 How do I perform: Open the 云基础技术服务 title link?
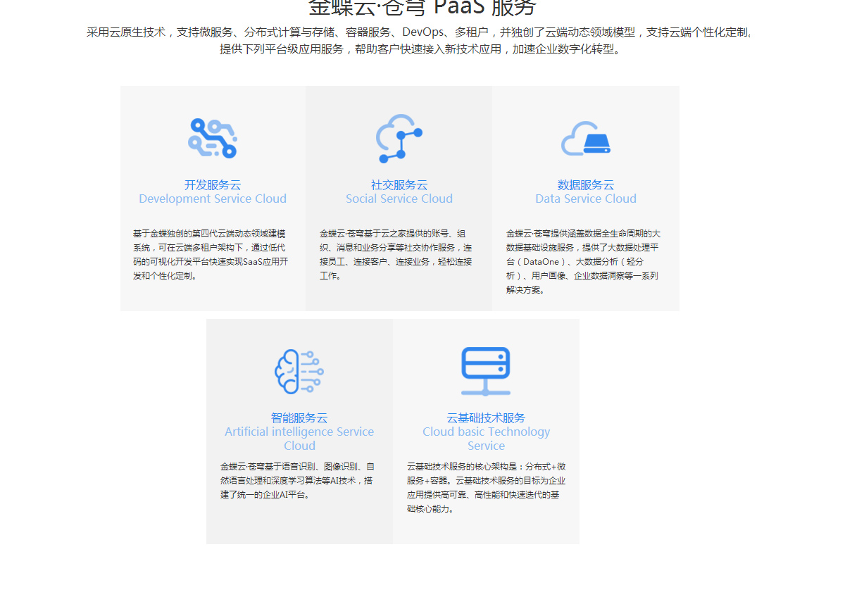pyautogui.click(x=486, y=418)
